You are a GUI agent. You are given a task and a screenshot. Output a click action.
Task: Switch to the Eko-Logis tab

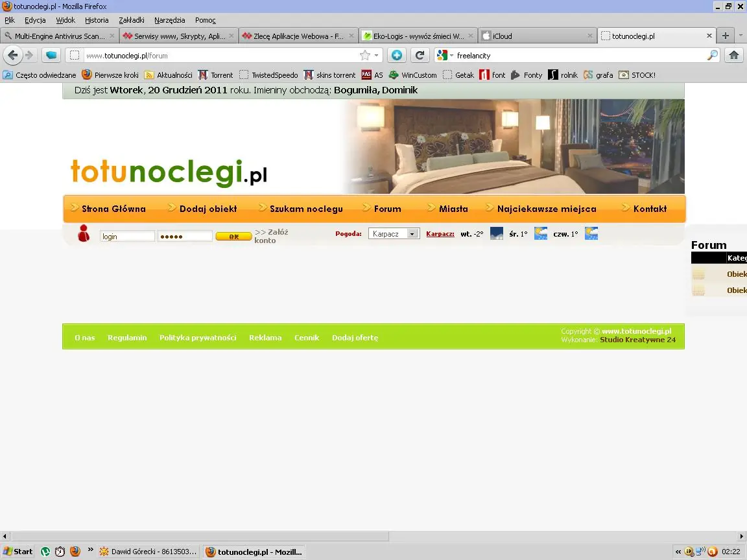(x=418, y=36)
